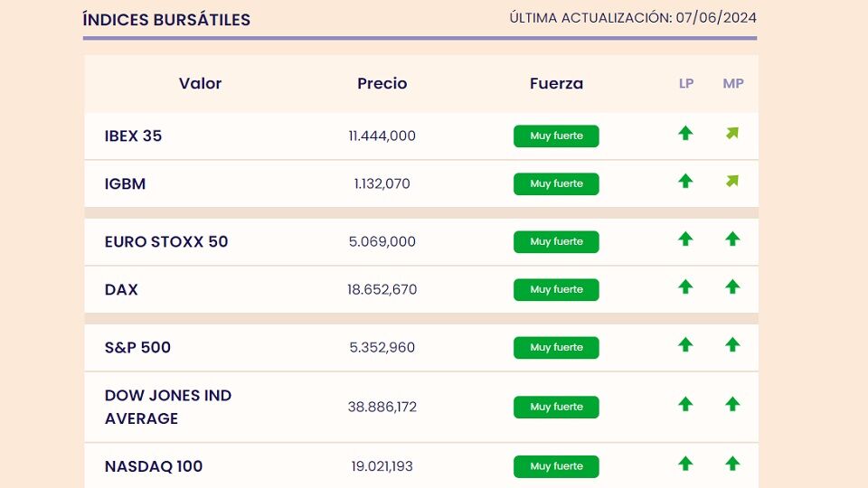Open the IBEX 35 index link
The image size is (868, 488).
click(x=133, y=136)
